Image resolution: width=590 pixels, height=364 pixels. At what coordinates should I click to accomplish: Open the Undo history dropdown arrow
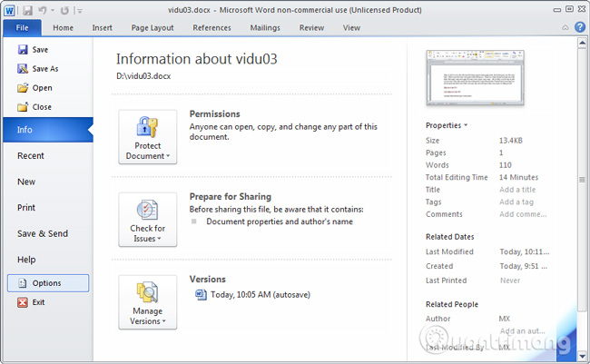coord(53,11)
